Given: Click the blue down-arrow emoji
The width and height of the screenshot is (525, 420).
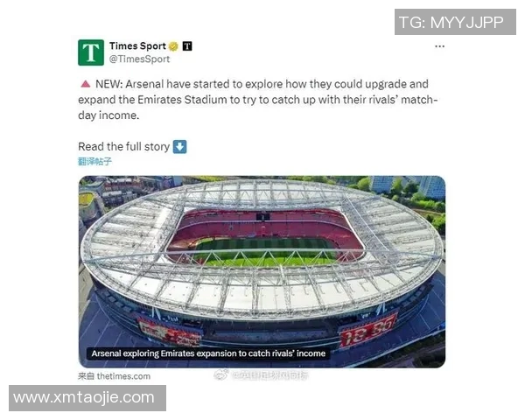Looking at the screenshot, I should click(x=179, y=147).
